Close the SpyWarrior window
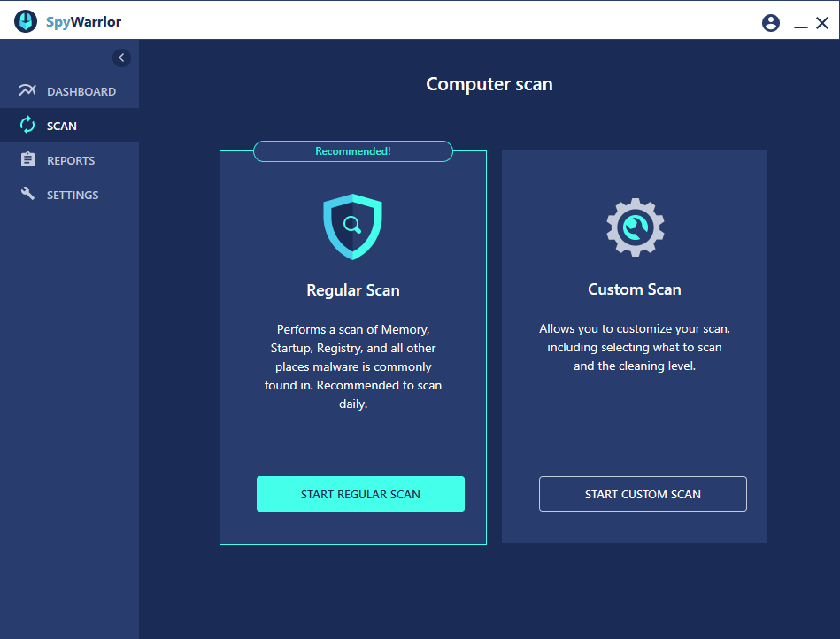Viewport: 840px width, 639px height. click(x=822, y=23)
